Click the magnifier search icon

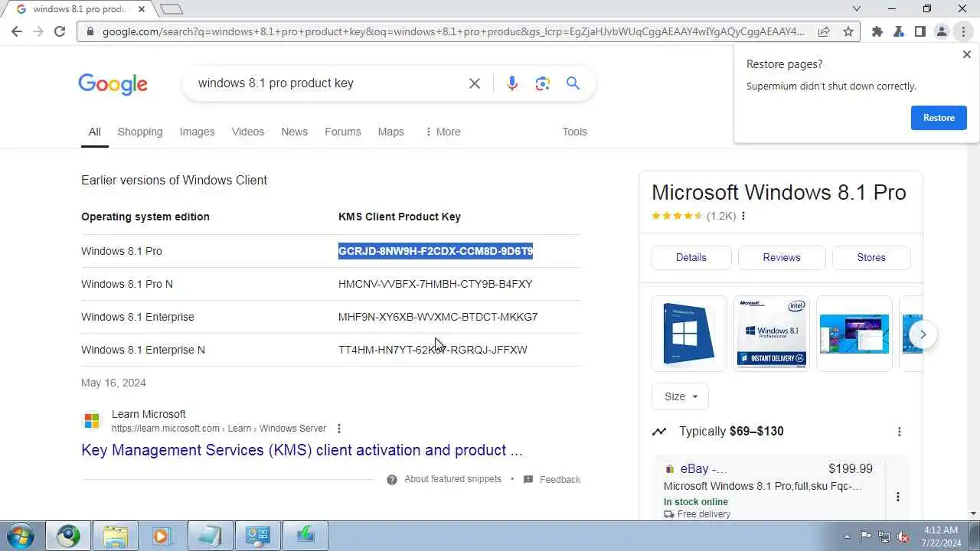click(573, 83)
